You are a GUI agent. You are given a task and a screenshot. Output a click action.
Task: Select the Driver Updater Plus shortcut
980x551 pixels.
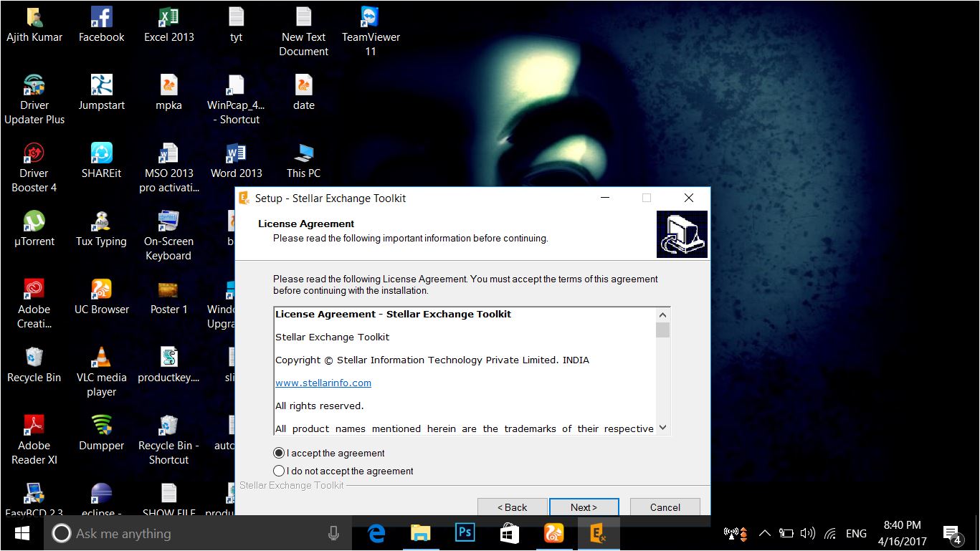click(x=34, y=100)
